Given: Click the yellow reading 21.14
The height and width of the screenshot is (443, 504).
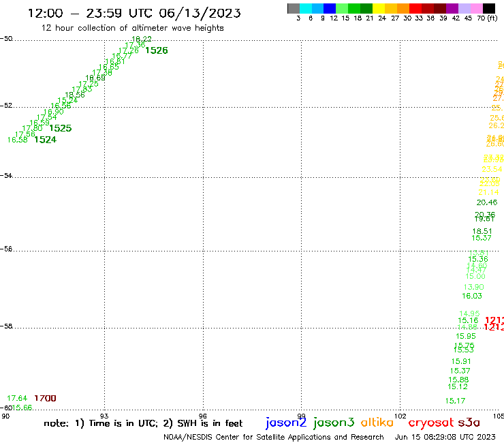Looking at the screenshot, I should [x=488, y=192].
